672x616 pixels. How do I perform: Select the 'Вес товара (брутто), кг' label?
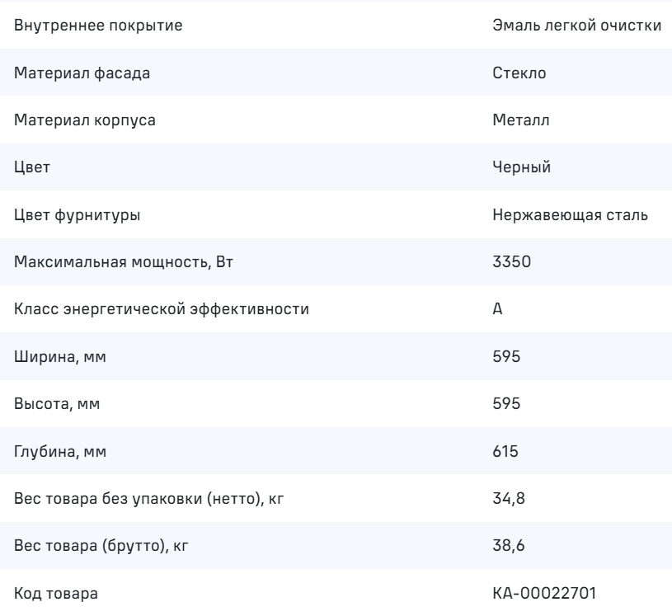tap(100, 548)
